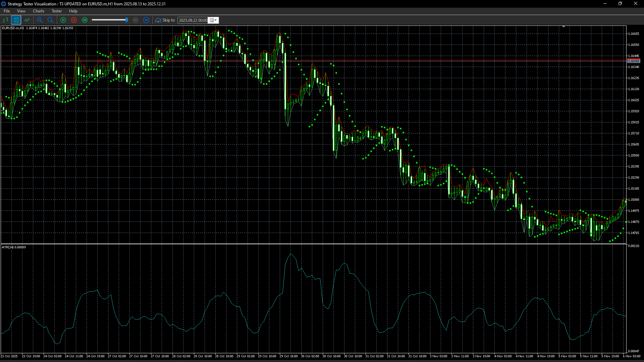Open the View menu
Viewport: 644px width, 362px height.
tap(21, 11)
